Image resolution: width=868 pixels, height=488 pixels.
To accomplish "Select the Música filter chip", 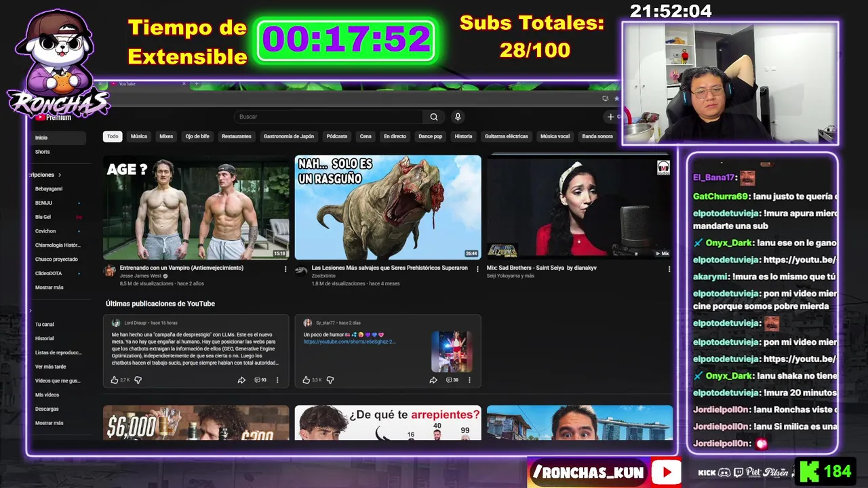I will [139, 136].
